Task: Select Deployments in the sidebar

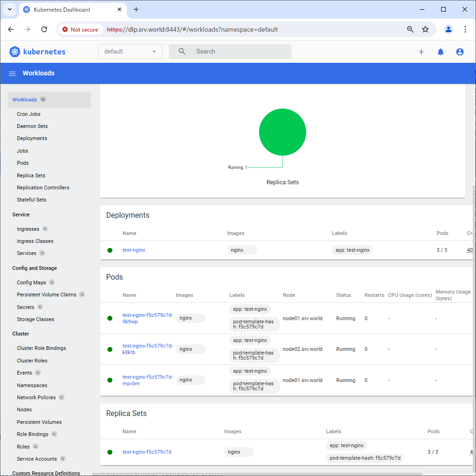Action: tap(32, 138)
